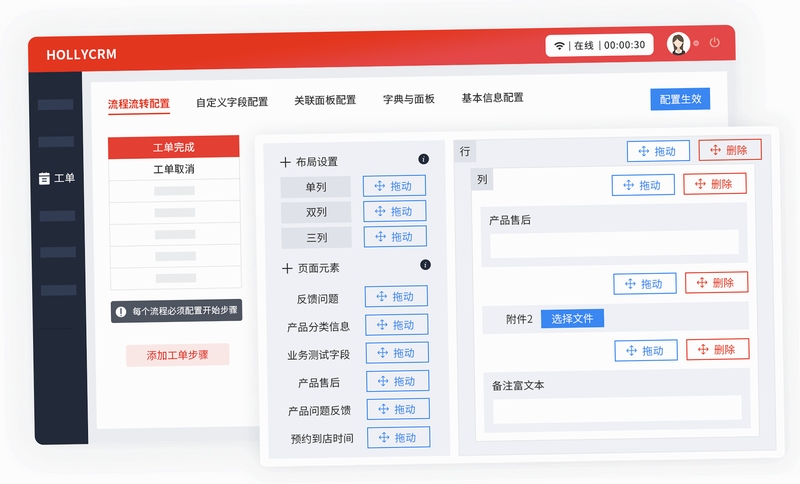Screen dimensions: 800x484
Task: Click the 在线 status text
Action: point(584,46)
